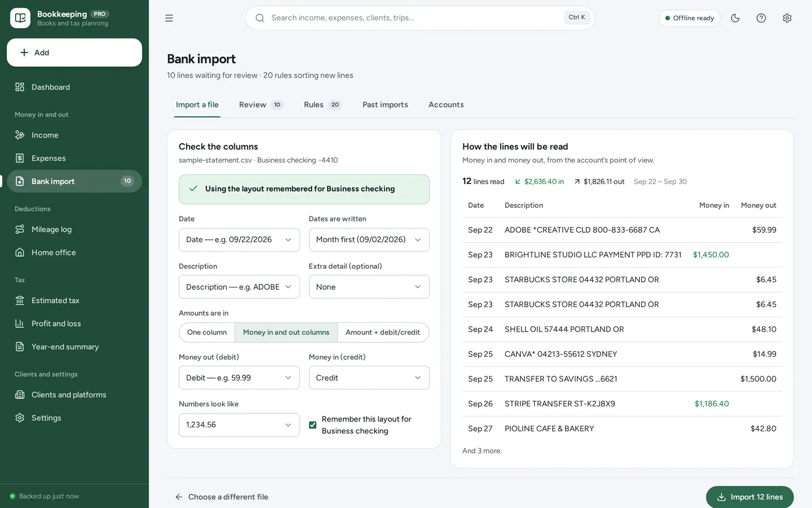812x508 pixels.
Task: Uncheck Remember this layout checkbox
Action: pos(313,425)
